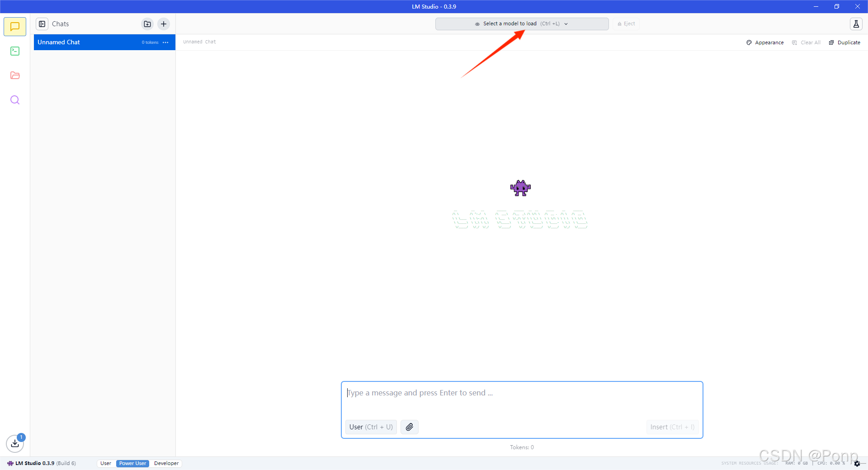Click the Tokens: 0 counter

click(x=522, y=447)
